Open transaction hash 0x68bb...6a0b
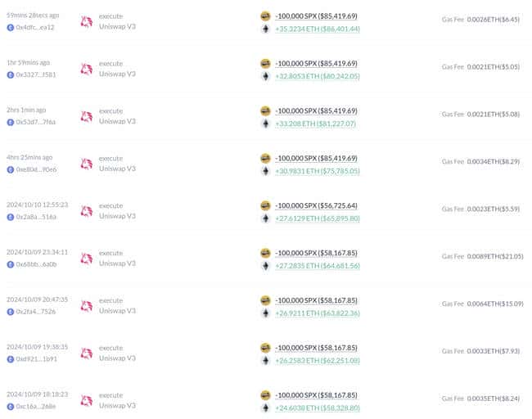This screenshot has height=419, width=532. (36, 264)
